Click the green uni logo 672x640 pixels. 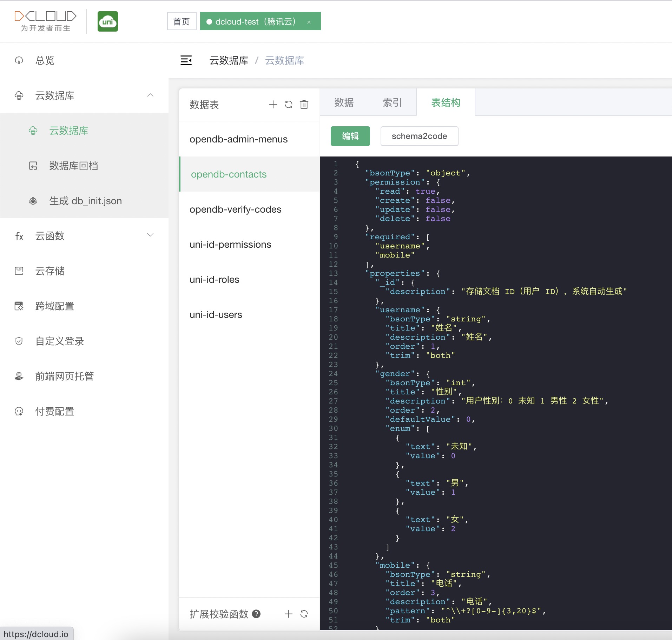(107, 21)
